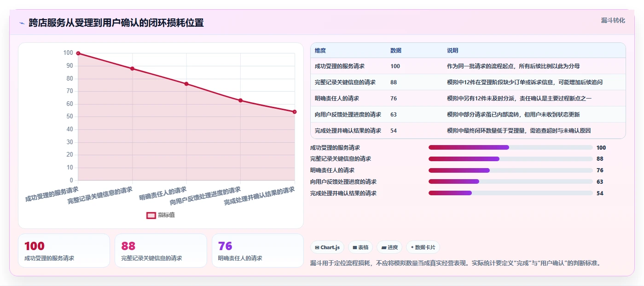The width and height of the screenshot is (644, 286).
Task: Select table cell 向用户反馈处理进度的请求
Action: (348, 115)
